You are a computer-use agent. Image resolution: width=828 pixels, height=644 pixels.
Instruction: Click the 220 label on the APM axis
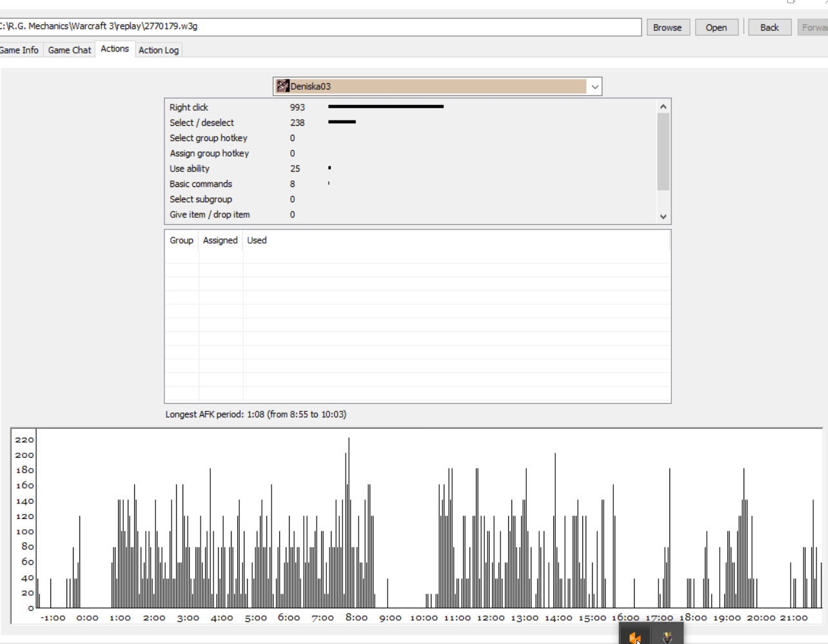25,440
